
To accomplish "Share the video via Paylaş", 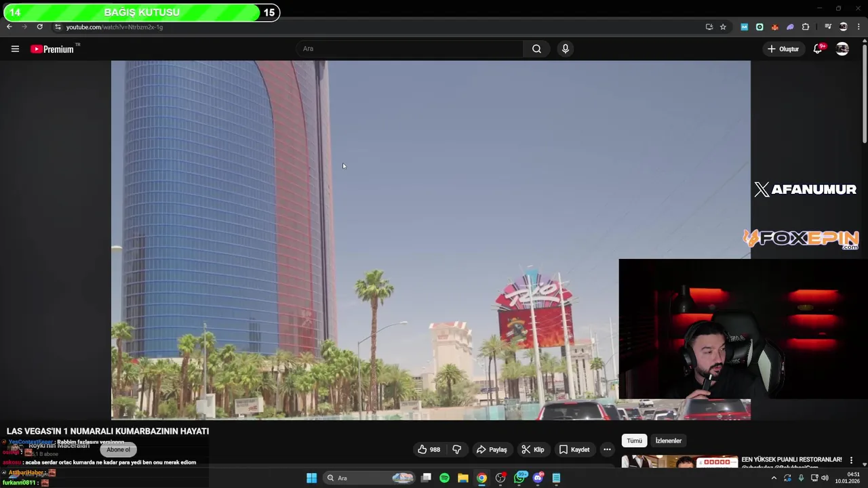I will (492, 449).
